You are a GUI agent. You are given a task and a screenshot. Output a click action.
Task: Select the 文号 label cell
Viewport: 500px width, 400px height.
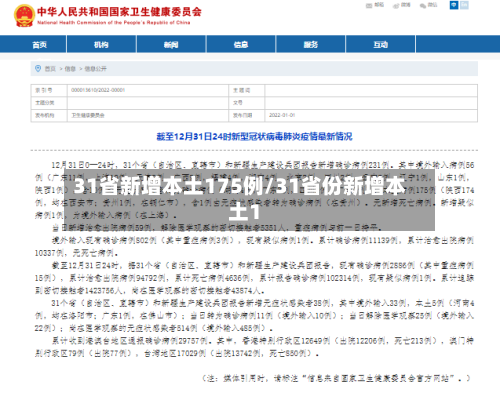(x=246, y=103)
